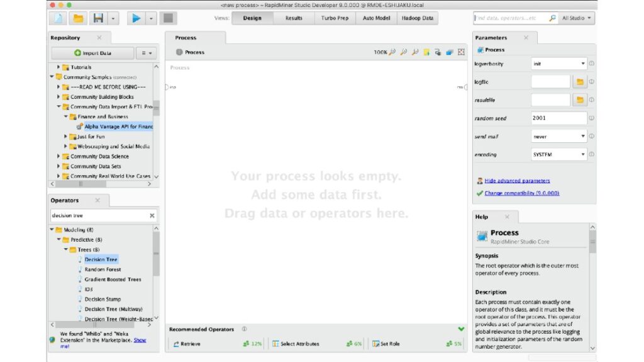Click the random seed field showing 2001
This screenshot has height=362, width=644.
[558, 118]
